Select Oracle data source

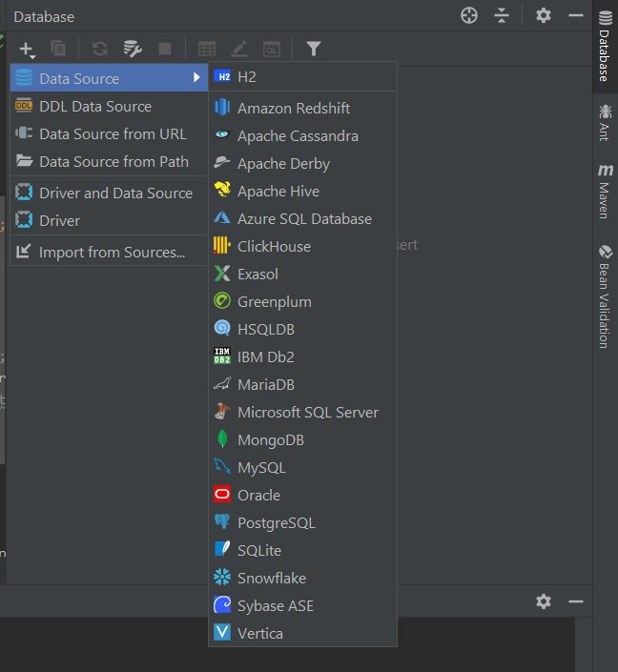click(x=302, y=495)
